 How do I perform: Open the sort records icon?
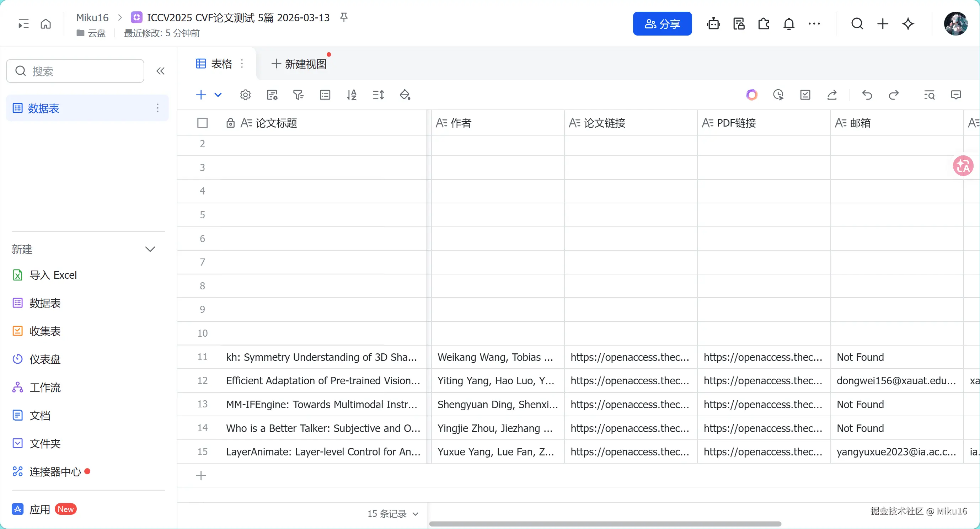[x=352, y=95]
